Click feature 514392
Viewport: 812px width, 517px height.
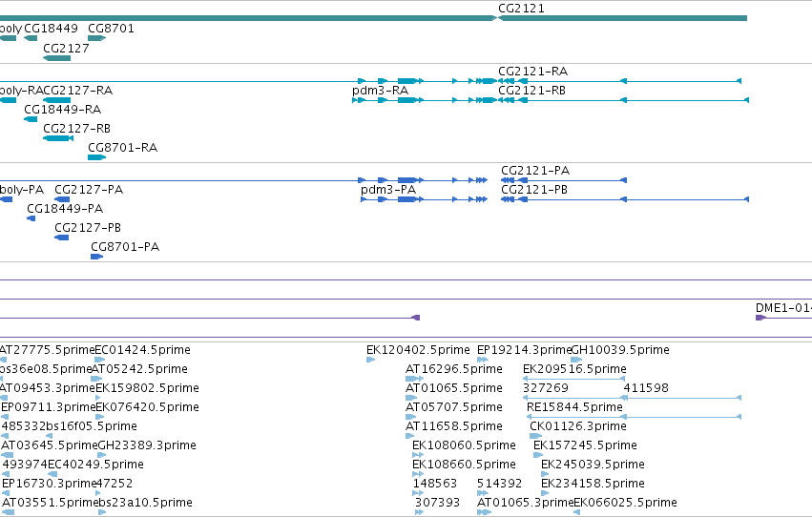point(483,494)
